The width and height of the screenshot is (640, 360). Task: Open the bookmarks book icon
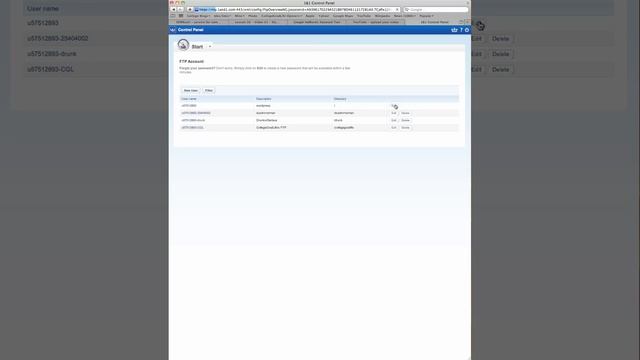[173, 16]
